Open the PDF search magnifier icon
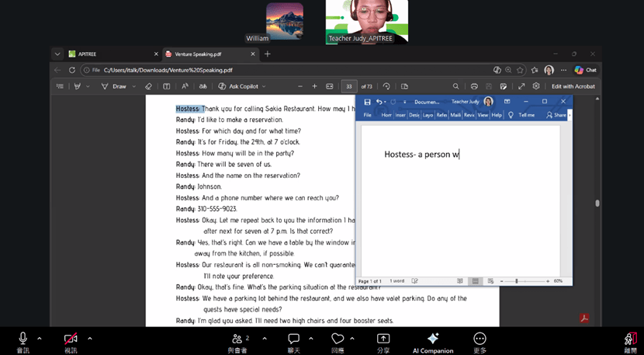Screen dimensions: 644x355 pos(456,86)
